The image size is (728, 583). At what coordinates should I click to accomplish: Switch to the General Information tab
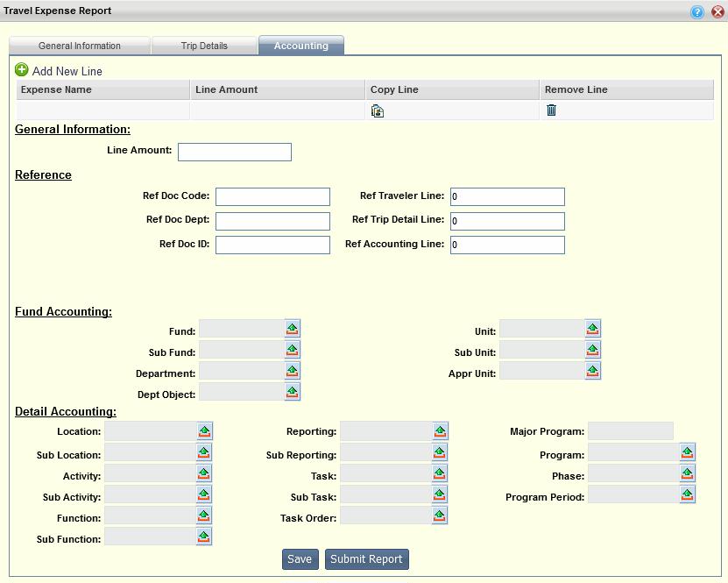point(80,46)
